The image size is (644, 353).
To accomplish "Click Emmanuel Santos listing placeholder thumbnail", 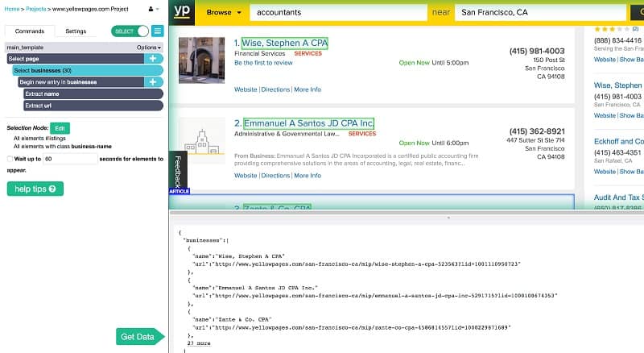I will click(202, 141).
